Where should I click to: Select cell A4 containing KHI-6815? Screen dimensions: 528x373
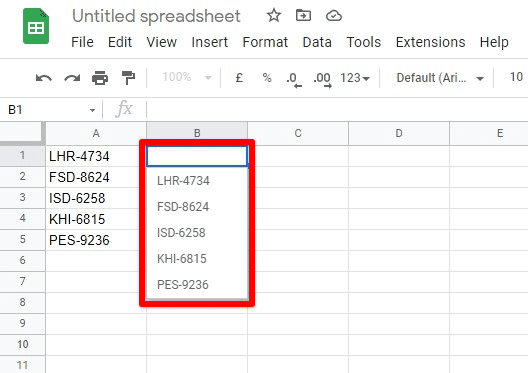coord(96,219)
